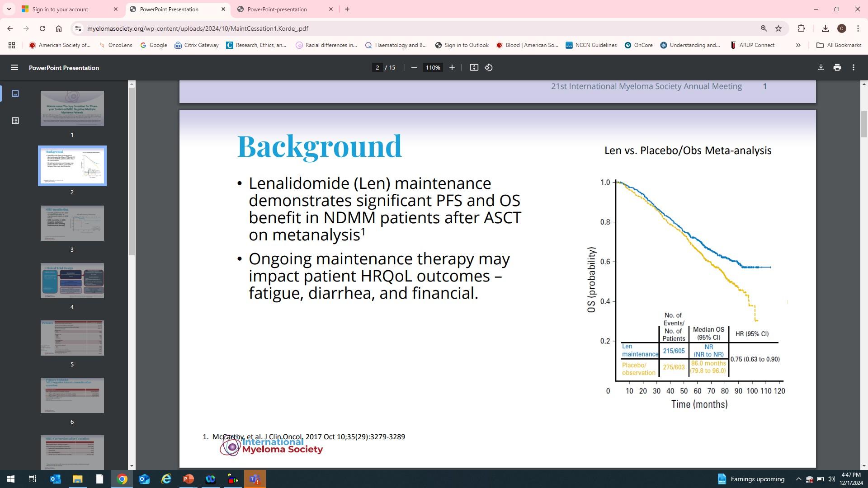Viewport: 868px width, 488px height.
Task: Select the thumbnails view in the sidebar
Action: coord(15,94)
